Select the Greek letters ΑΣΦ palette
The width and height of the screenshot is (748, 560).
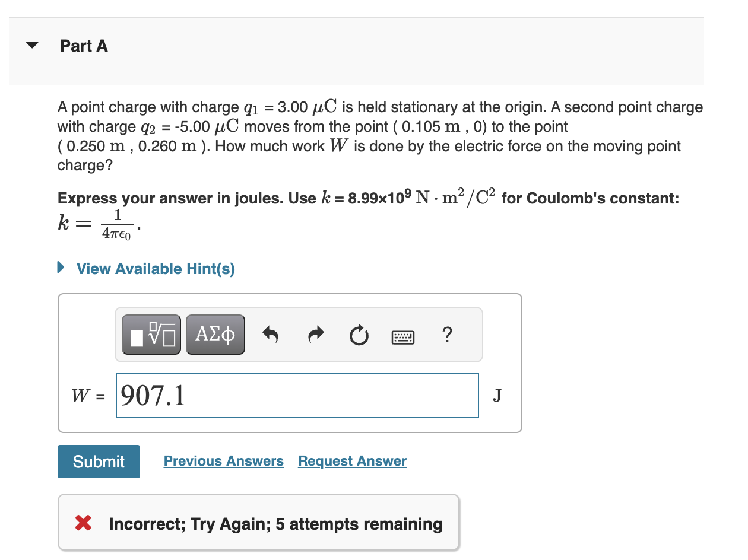point(215,334)
